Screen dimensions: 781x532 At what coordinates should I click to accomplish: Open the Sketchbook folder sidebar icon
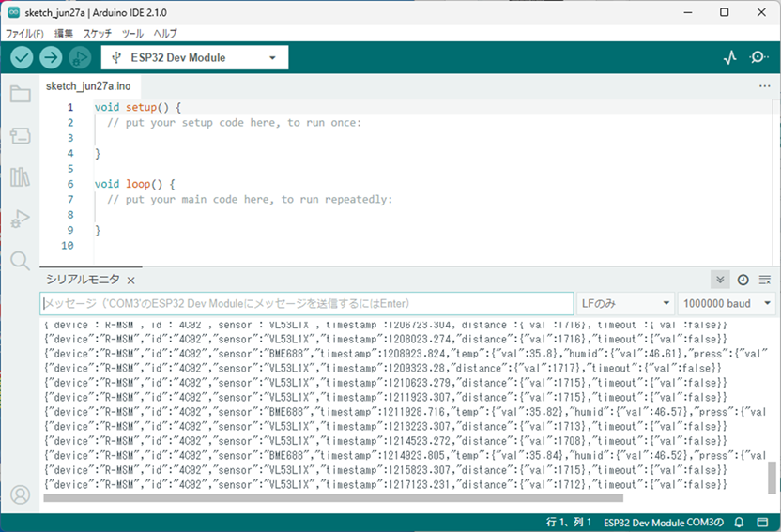click(x=20, y=94)
